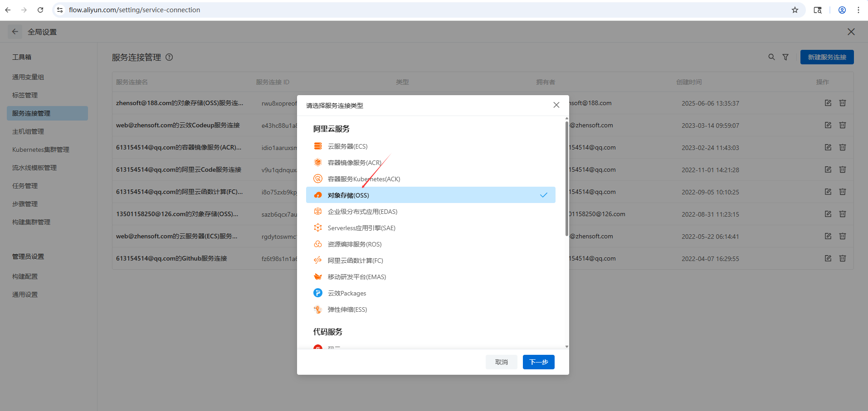Choose 移动研发平台(EMAS) icon
868x411 pixels.
coord(318,276)
